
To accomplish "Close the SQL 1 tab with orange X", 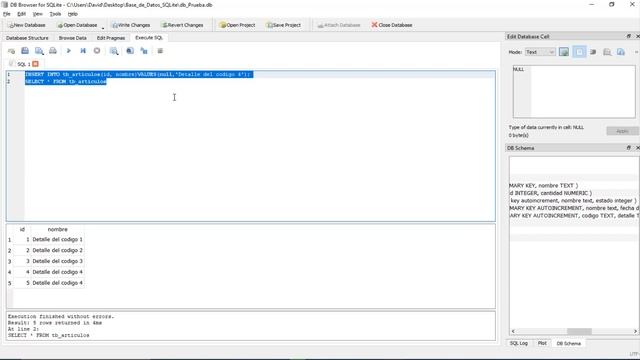I will pos(36,64).
